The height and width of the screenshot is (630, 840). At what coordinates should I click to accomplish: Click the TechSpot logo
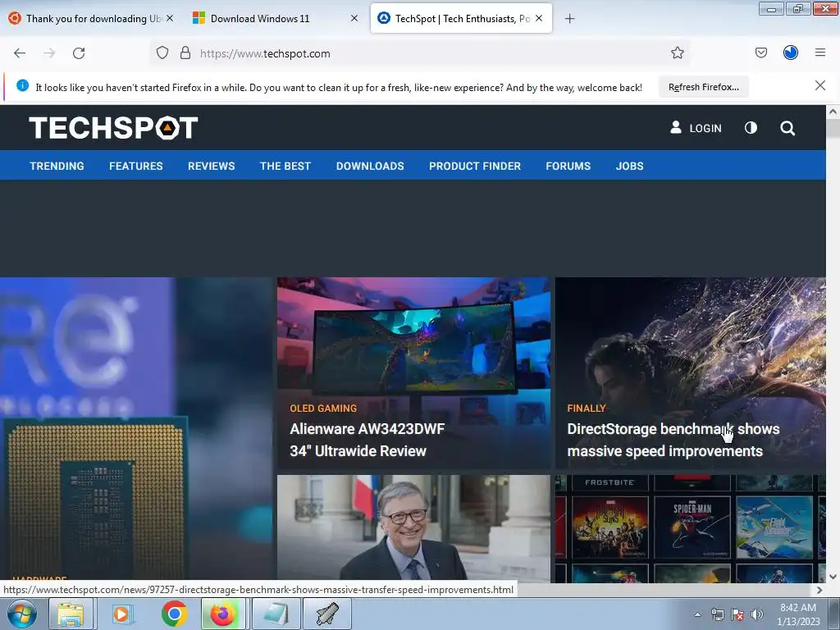(113, 127)
